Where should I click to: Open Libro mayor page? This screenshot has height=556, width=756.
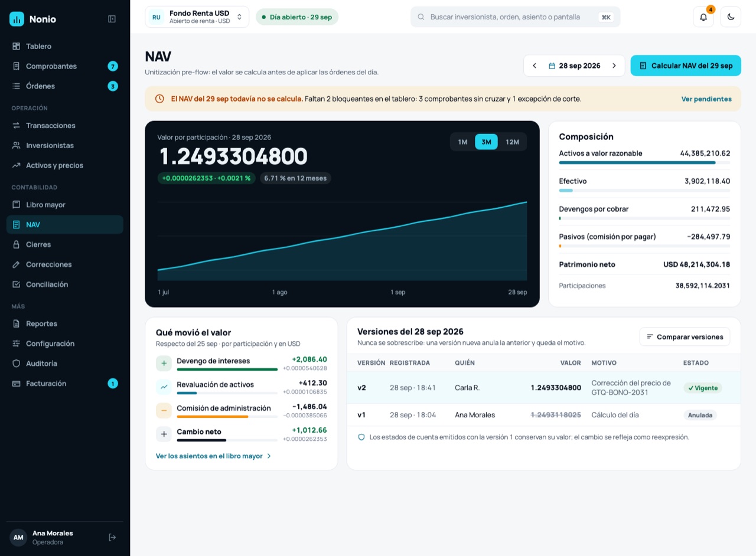pyautogui.click(x=65, y=205)
